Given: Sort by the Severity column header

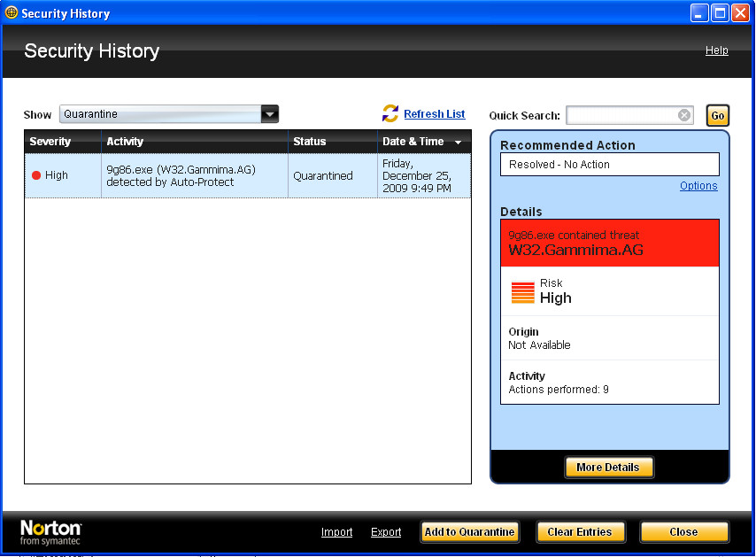Looking at the screenshot, I should pyautogui.click(x=63, y=142).
